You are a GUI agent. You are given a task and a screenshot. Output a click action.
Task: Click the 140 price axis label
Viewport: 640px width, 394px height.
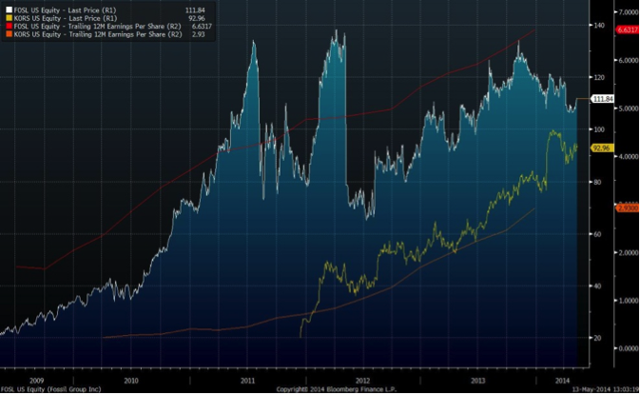click(x=599, y=25)
